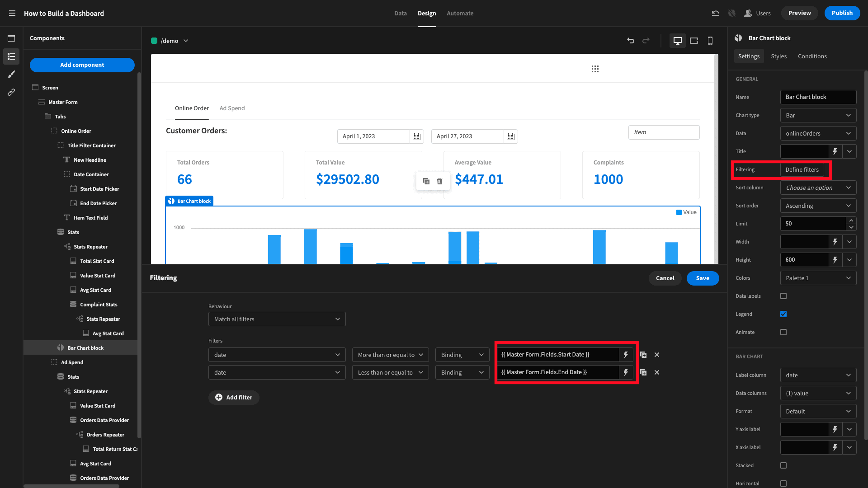This screenshot has width=868, height=488.
Task: Open the Colors Palette 1 dropdown
Action: [x=818, y=278]
